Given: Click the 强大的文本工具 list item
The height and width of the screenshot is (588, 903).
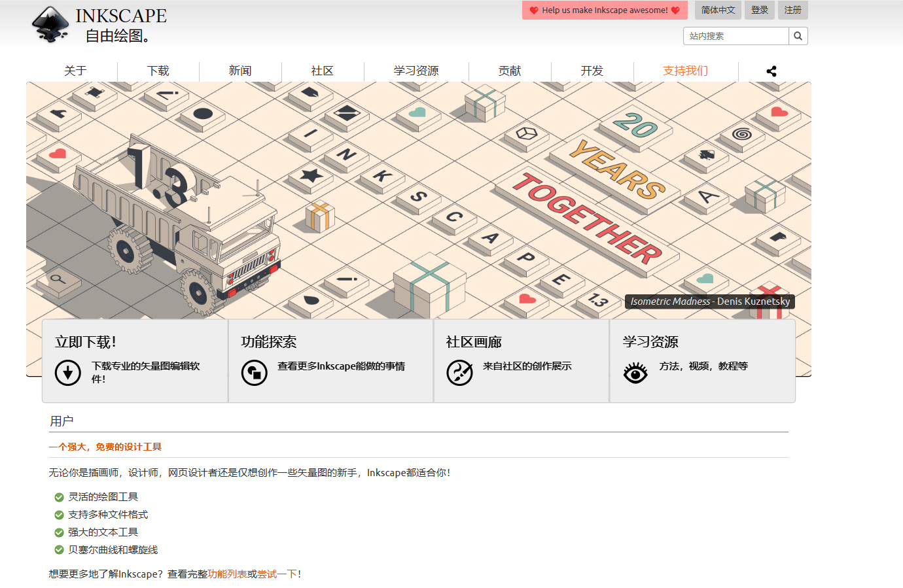Looking at the screenshot, I should pyautogui.click(x=103, y=532).
